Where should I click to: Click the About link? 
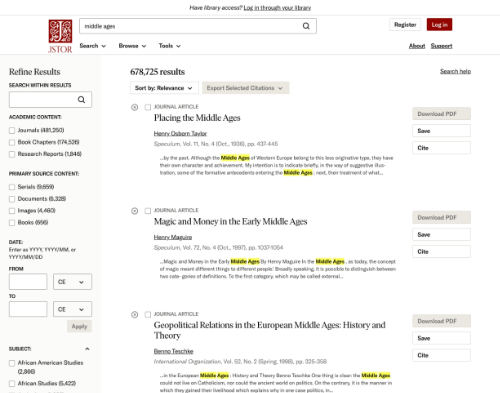(x=417, y=46)
